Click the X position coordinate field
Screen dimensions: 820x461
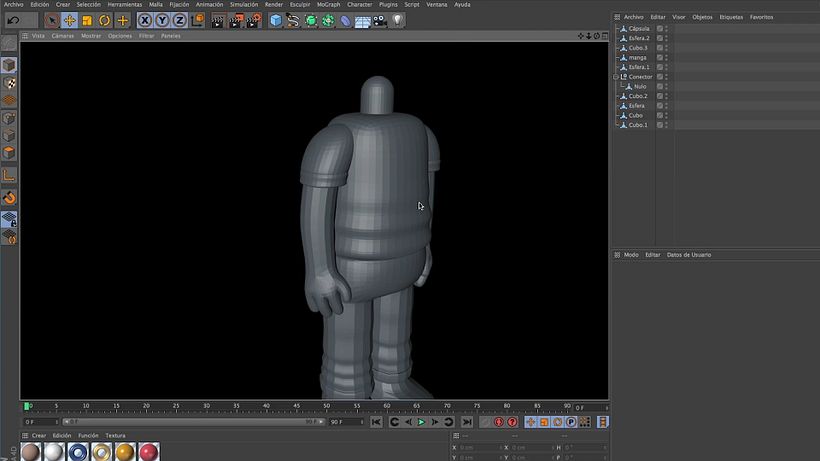[x=479, y=448]
